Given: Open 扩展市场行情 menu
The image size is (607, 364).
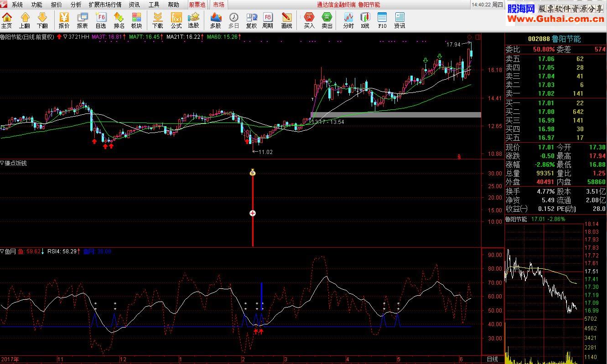Looking at the screenshot, I should coord(105,5).
